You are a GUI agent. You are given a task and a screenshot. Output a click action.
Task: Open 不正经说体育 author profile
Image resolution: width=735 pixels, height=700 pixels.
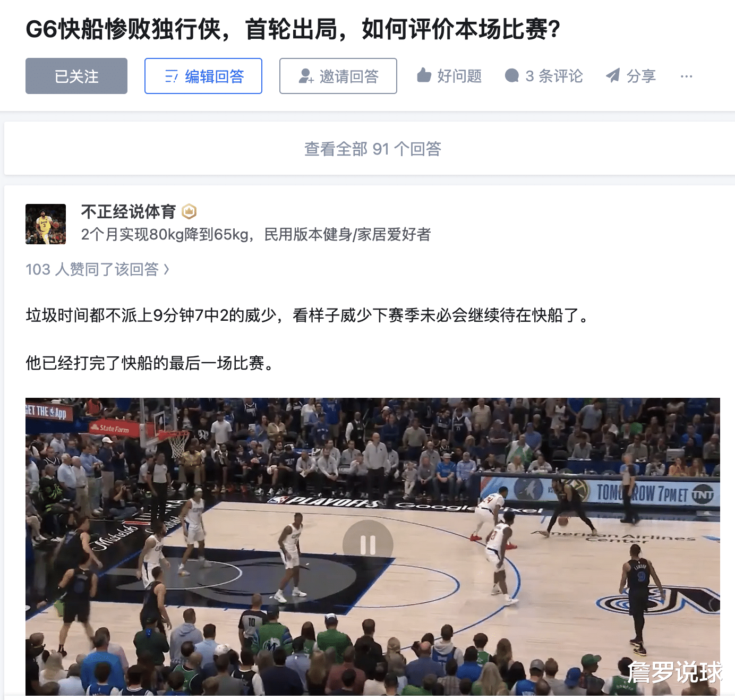pyautogui.click(x=129, y=211)
